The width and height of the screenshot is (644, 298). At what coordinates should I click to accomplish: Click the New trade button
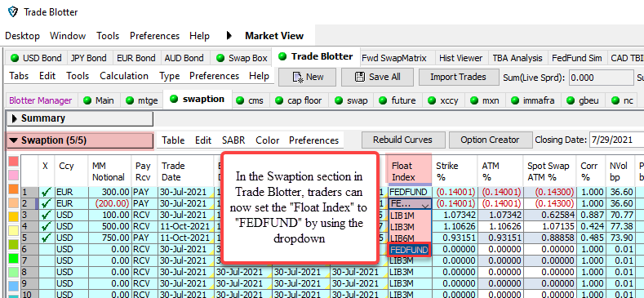tap(307, 77)
